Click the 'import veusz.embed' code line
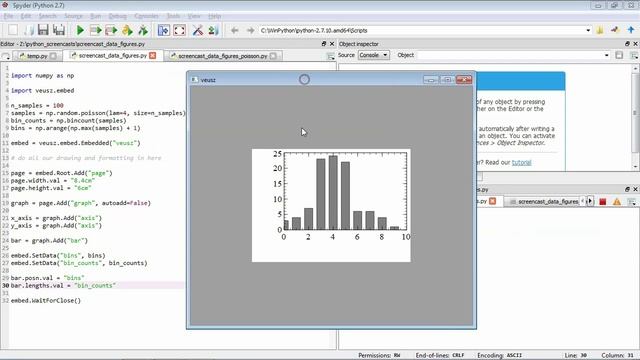This screenshot has width=640, height=360. [x=42, y=91]
